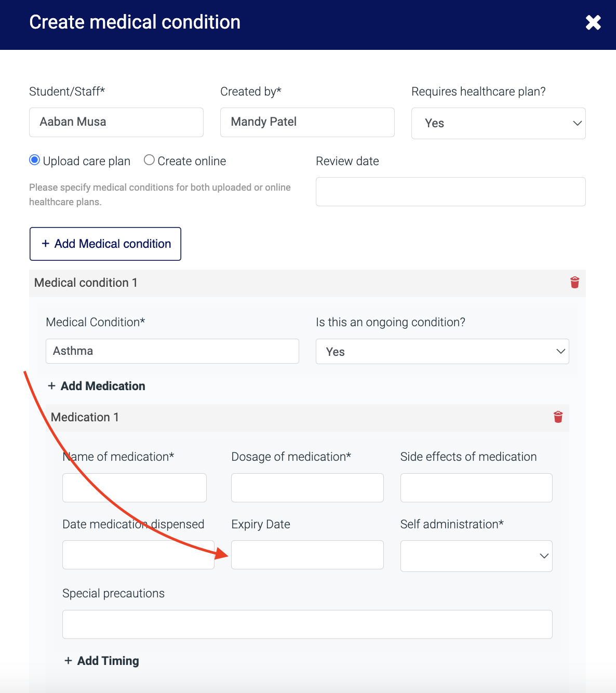616x693 pixels.
Task: Select the Upload care plan radio option
Action: pos(35,161)
